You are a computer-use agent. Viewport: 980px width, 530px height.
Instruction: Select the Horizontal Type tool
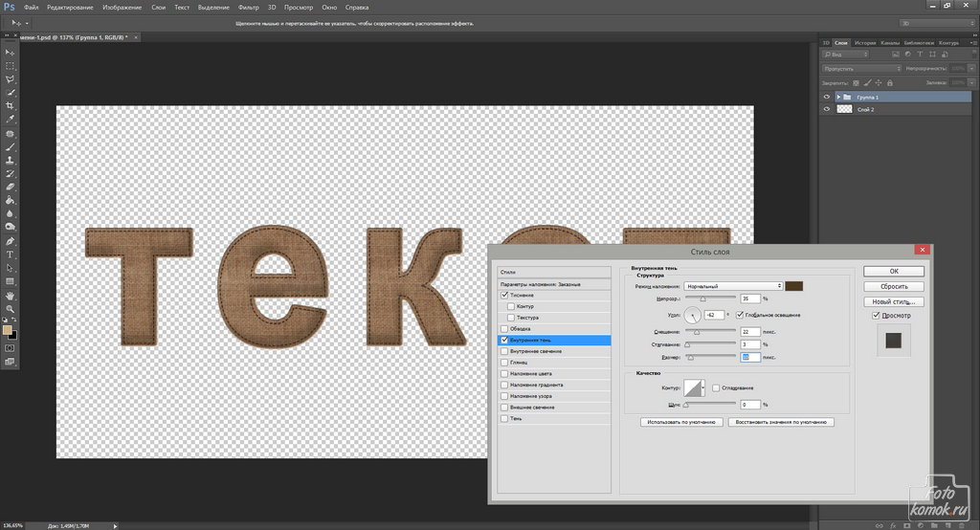point(10,254)
